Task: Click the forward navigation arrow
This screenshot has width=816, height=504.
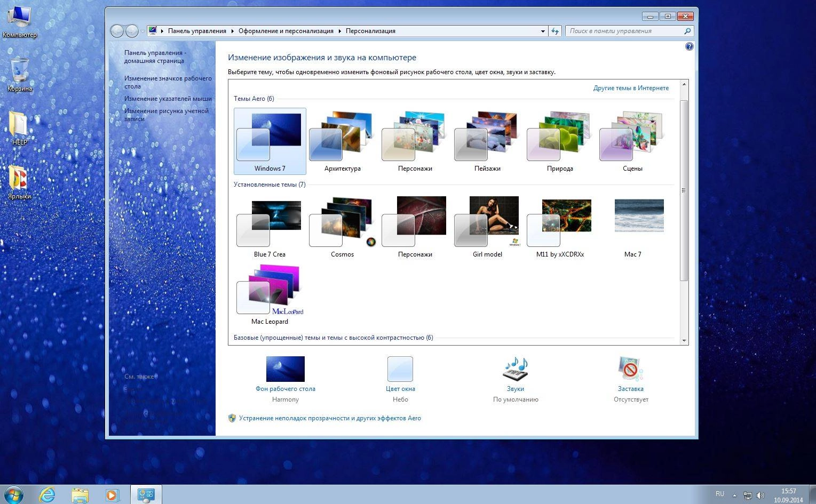Action: [x=132, y=31]
